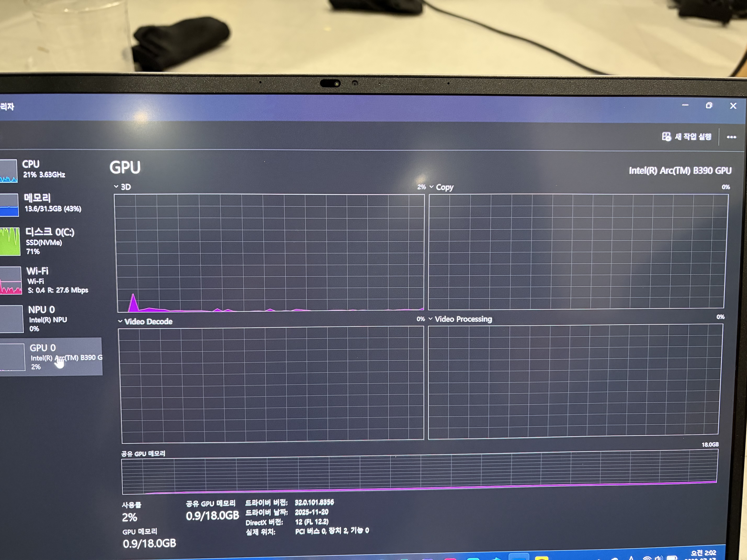Click the 0.9/18.0GB value under 공유 GPU 메모리

[x=212, y=516]
